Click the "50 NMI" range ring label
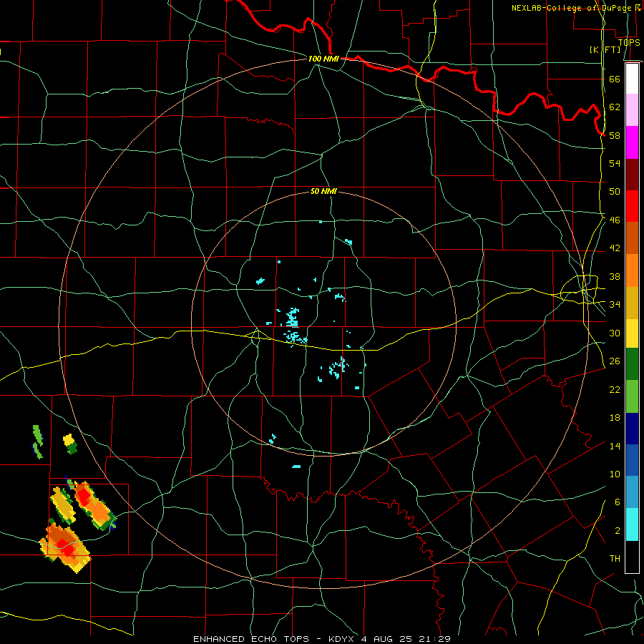The width and height of the screenshot is (644, 644). [x=323, y=191]
